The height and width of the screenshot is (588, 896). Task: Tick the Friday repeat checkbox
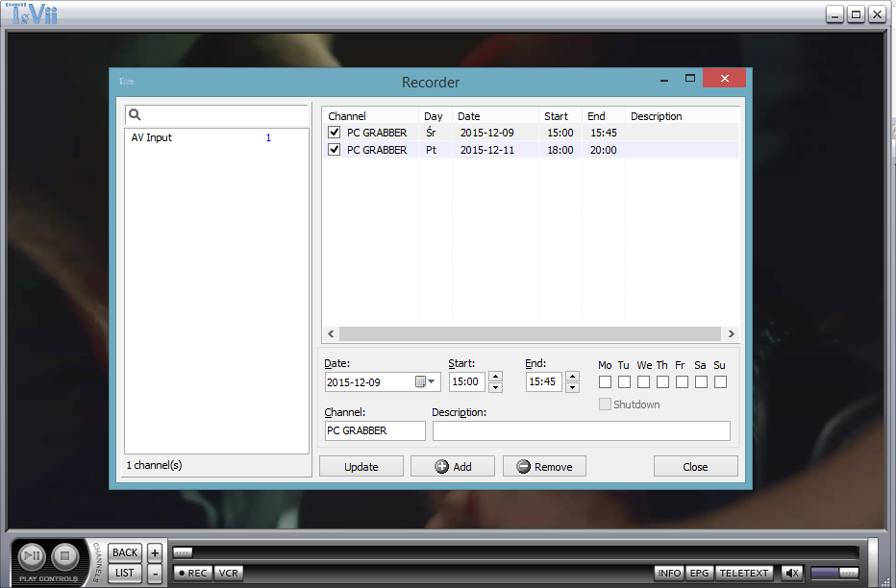click(x=682, y=381)
